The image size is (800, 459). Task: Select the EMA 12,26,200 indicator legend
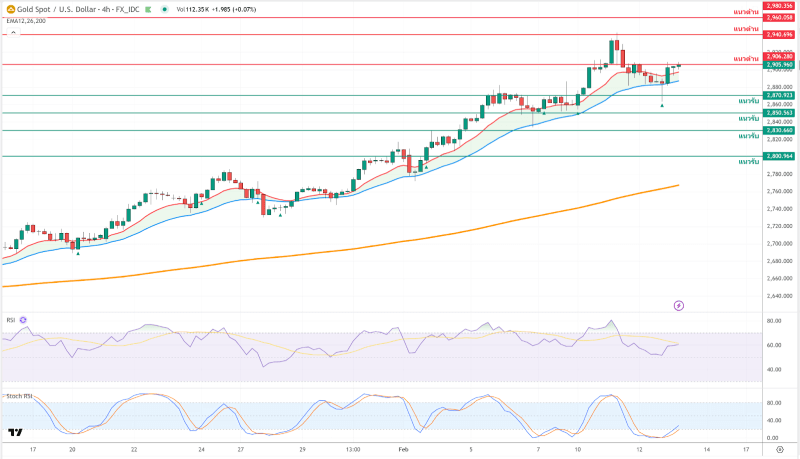pos(24,19)
